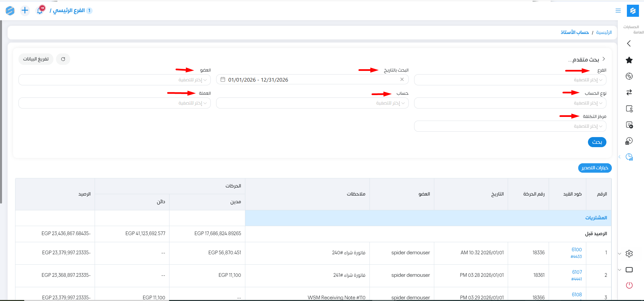Click the transfer arrows icon in sidebar
The height and width of the screenshot is (301, 644).
click(629, 92)
